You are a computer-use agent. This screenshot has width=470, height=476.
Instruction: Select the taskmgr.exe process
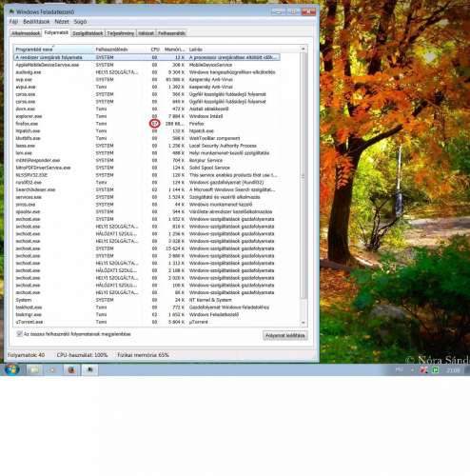[x=147, y=314]
